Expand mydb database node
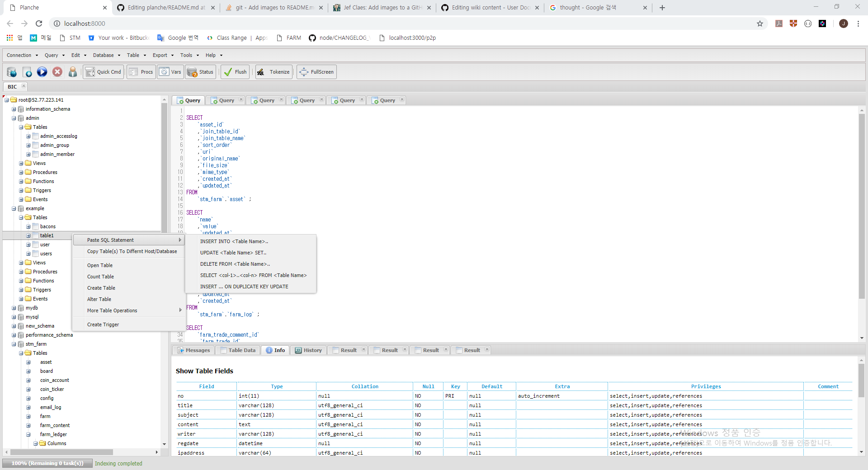Screen dimensions: 868x470 [14, 308]
